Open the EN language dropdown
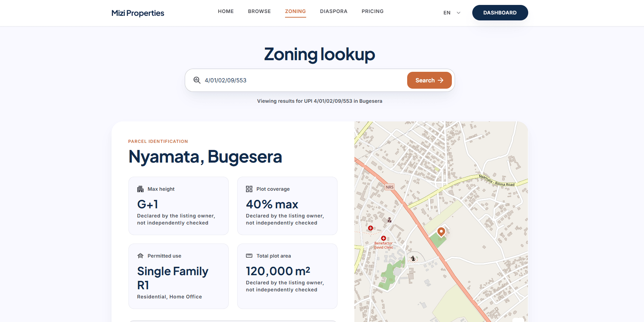644x322 pixels. [x=452, y=13]
